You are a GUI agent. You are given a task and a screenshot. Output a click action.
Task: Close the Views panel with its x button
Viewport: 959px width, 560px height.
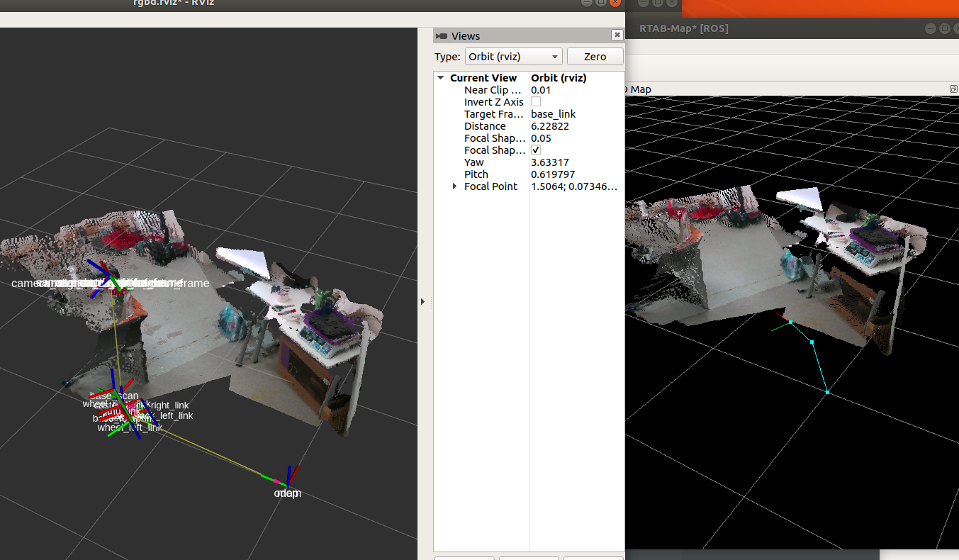click(x=617, y=35)
